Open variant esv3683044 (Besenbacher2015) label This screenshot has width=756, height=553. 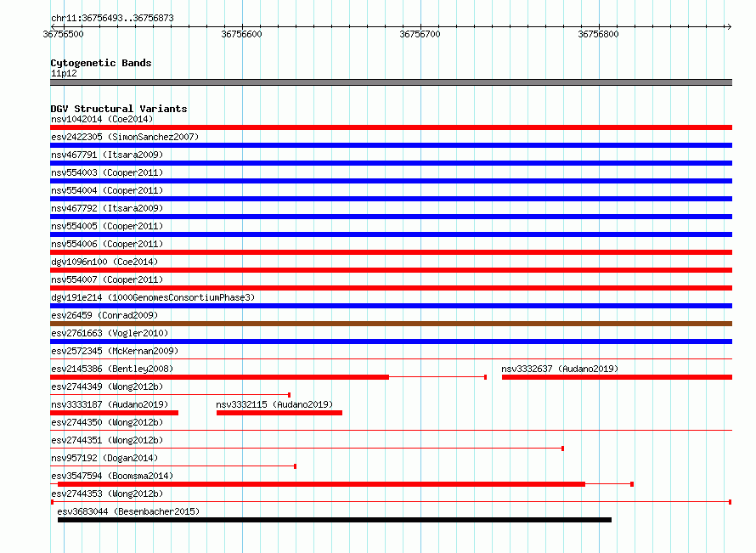(x=128, y=511)
